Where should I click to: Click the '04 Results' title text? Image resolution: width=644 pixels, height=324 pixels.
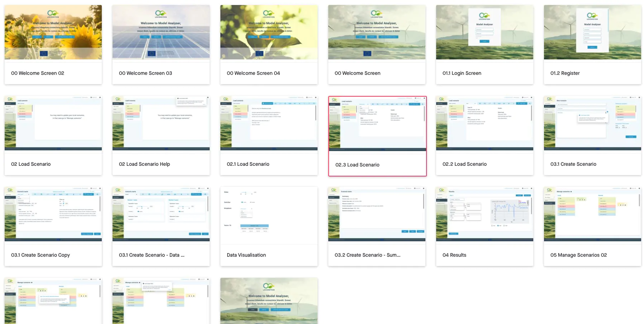[x=454, y=255]
